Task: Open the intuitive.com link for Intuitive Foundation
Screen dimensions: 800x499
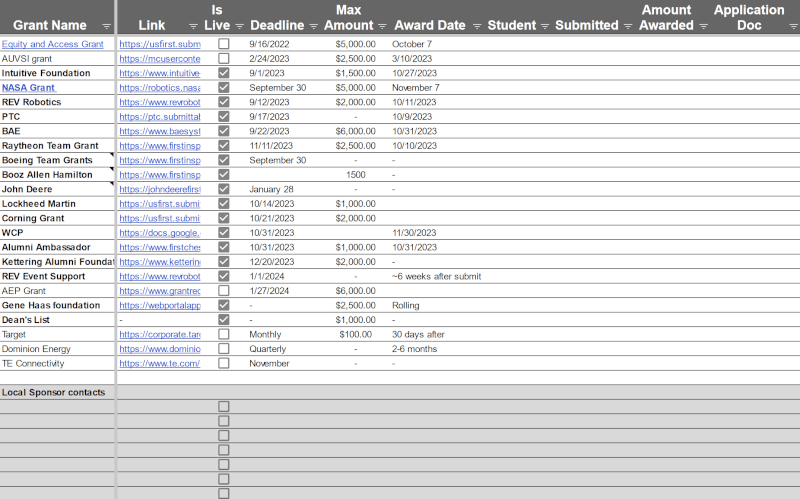Action: (160, 73)
